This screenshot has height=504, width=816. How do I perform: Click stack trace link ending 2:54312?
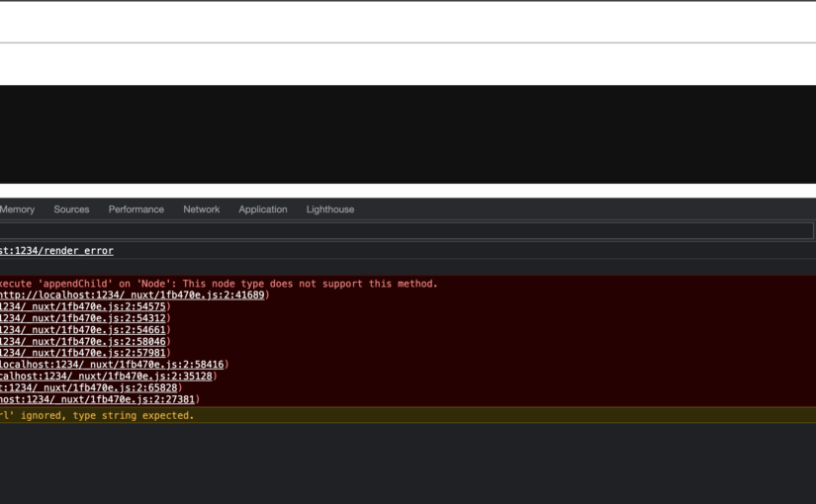click(83, 318)
